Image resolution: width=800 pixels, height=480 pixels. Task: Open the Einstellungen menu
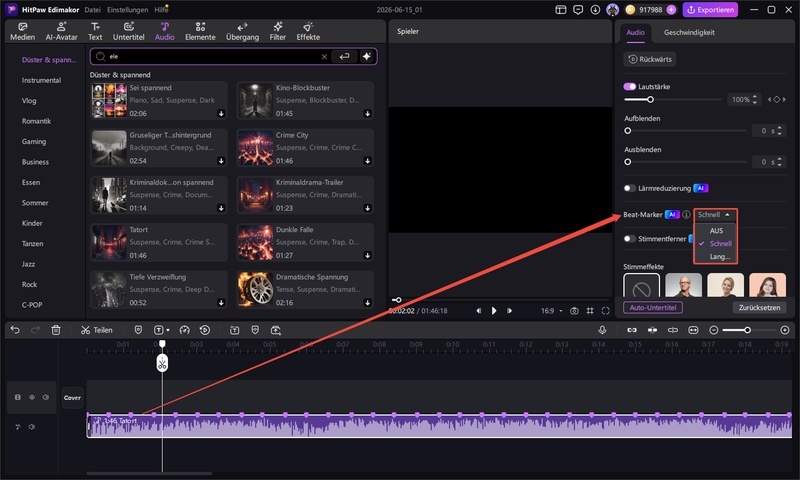point(128,10)
